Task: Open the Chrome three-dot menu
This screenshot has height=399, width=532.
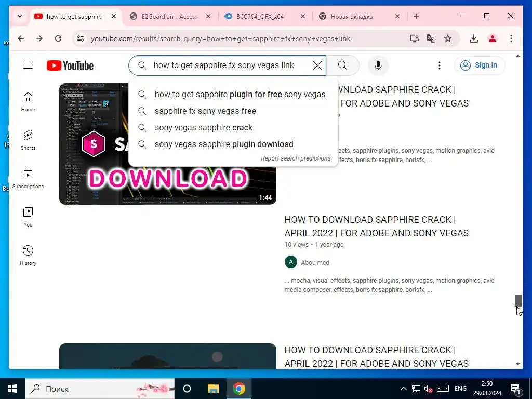Action: tap(511, 38)
